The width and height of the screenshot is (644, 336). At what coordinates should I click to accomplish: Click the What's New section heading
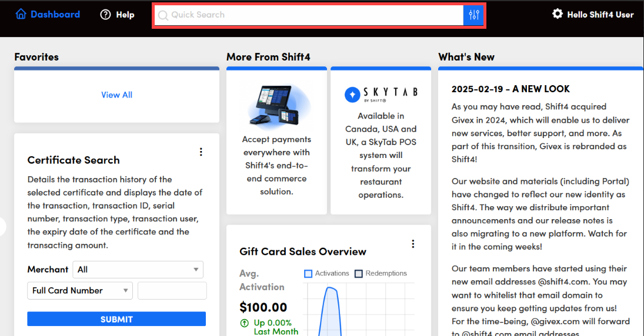tap(466, 57)
